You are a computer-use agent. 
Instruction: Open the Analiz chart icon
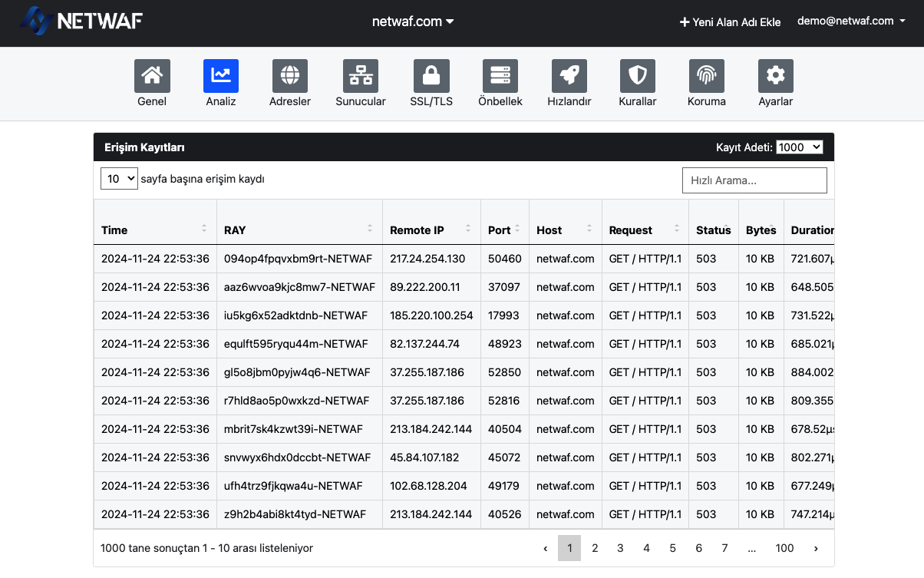pos(221,76)
